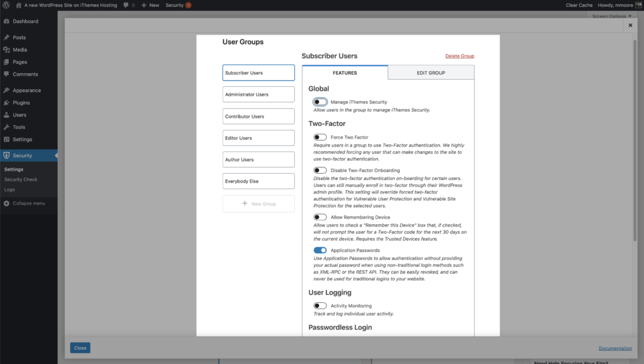Click the Plugins plug icon in sidebar

click(6, 103)
